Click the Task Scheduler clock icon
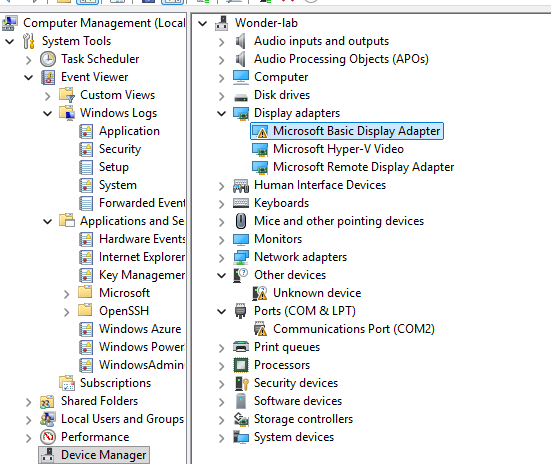 48,59
